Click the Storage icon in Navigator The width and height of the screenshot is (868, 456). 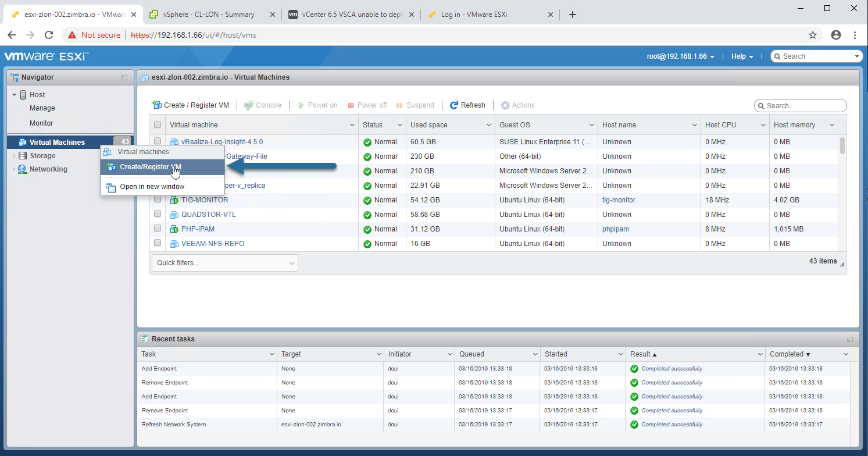pyautogui.click(x=23, y=156)
